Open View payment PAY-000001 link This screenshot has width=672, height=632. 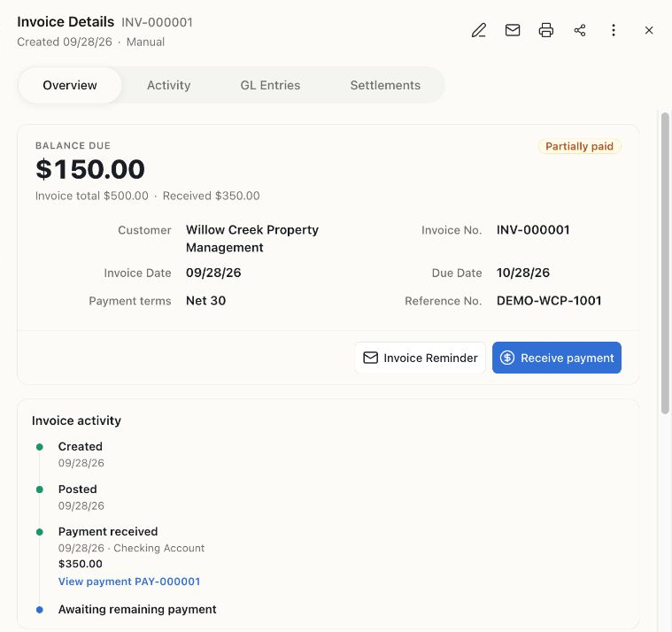pyautogui.click(x=129, y=582)
